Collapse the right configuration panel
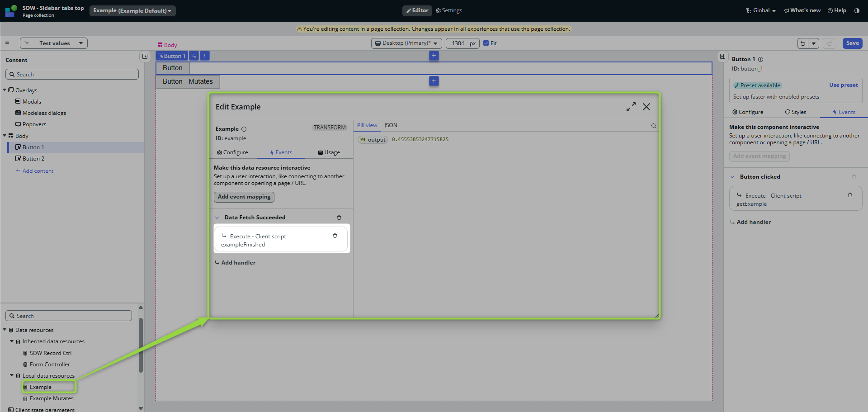The height and width of the screenshot is (412, 868). click(722, 57)
